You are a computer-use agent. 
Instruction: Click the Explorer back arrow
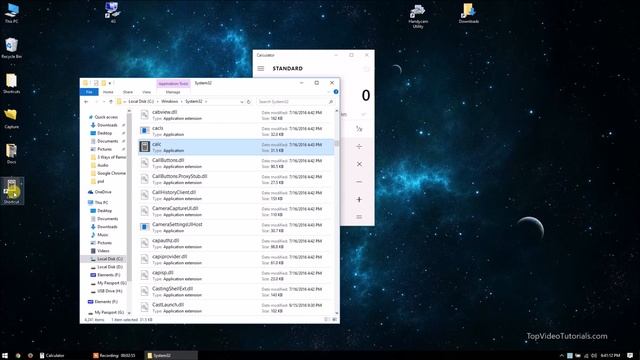[x=86, y=102]
